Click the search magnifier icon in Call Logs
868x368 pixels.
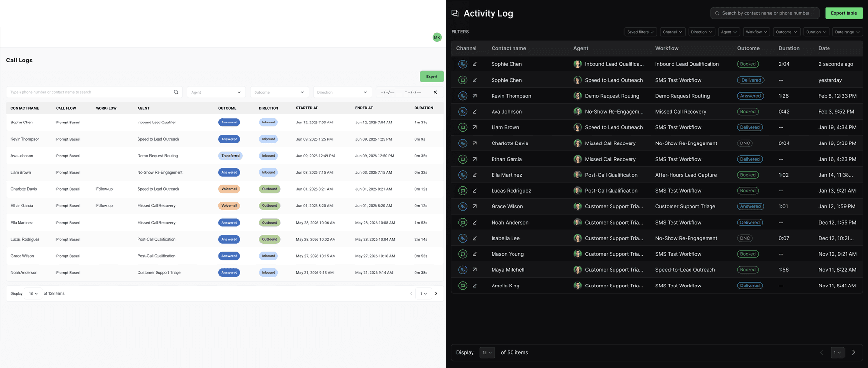click(176, 92)
